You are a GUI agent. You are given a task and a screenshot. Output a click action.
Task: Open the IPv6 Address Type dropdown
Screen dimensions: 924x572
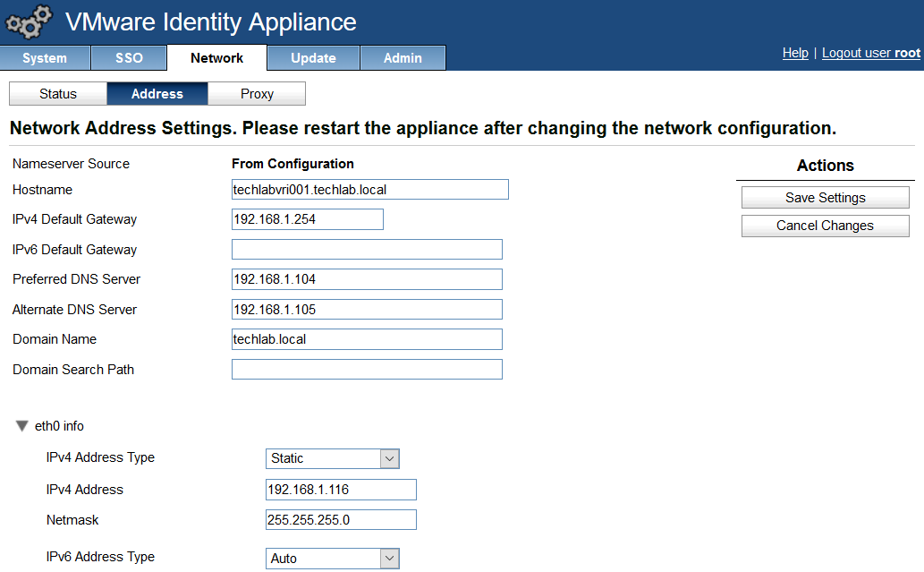[333, 559]
